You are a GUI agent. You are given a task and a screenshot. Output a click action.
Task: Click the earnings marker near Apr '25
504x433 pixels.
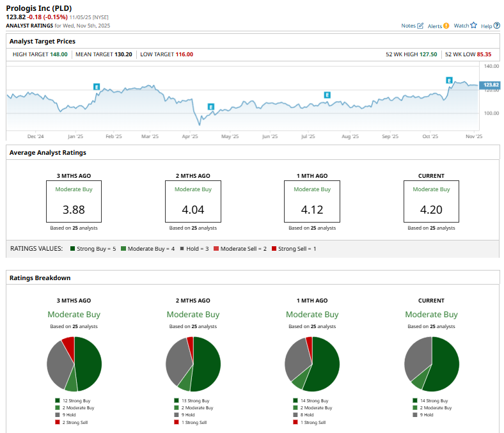pos(210,107)
